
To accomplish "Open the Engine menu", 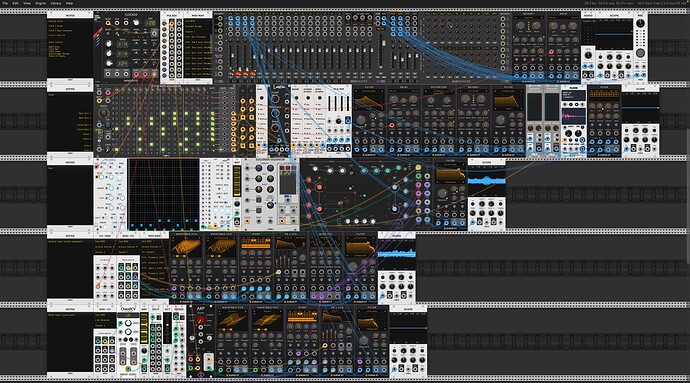I will point(40,3).
